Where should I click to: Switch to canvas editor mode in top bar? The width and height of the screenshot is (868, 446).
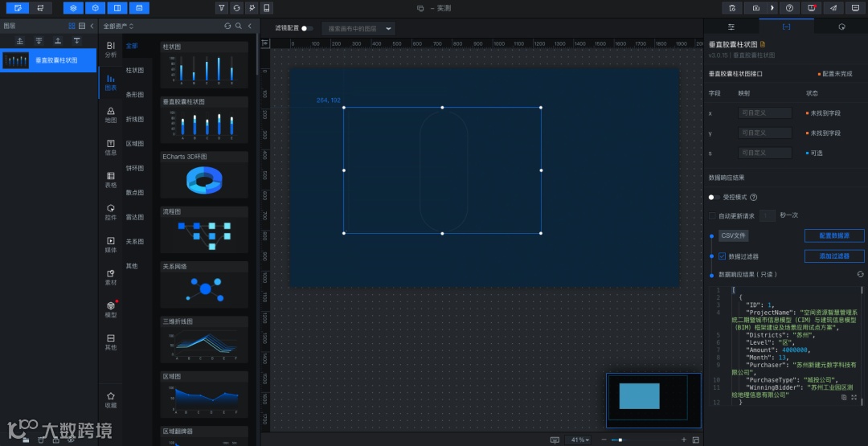18,8
